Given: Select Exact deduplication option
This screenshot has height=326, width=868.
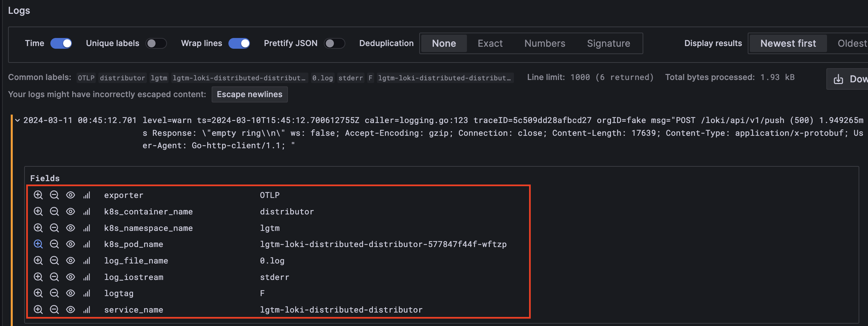Looking at the screenshot, I should 490,43.
